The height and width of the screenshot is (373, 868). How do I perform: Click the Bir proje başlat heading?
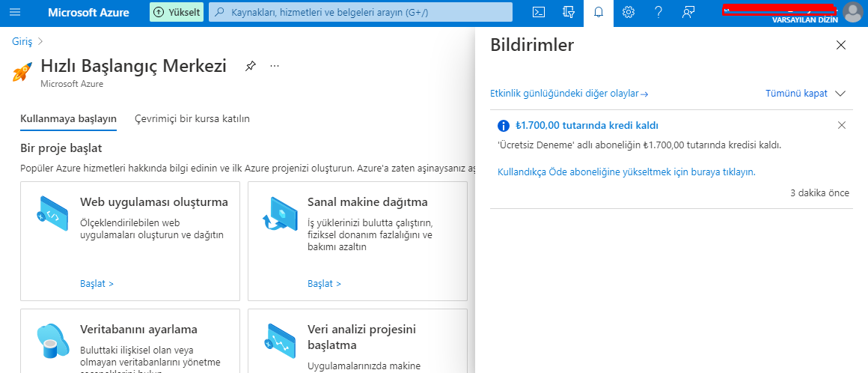61,148
